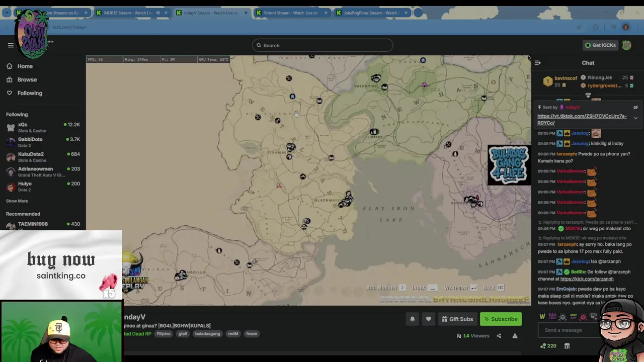Click the Add Marker prompt on the map
This screenshot has width=644, height=362.
(x=385, y=288)
